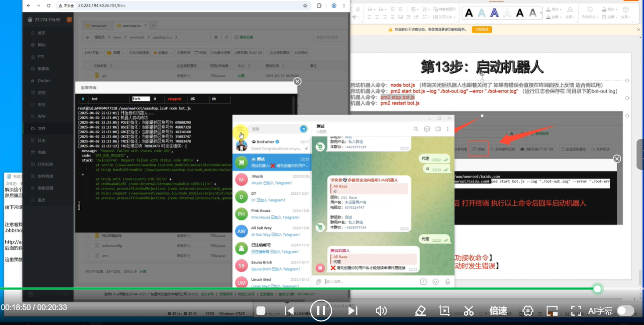Viewport: 644px width, 325px height.
Task: Search within the Telegram 测试 chat
Action: click(416, 129)
